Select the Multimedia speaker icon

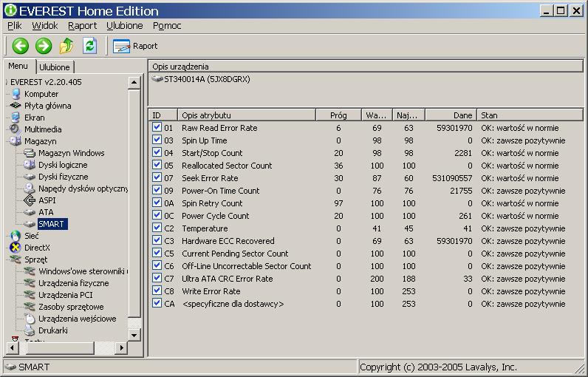(x=15, y=129)
